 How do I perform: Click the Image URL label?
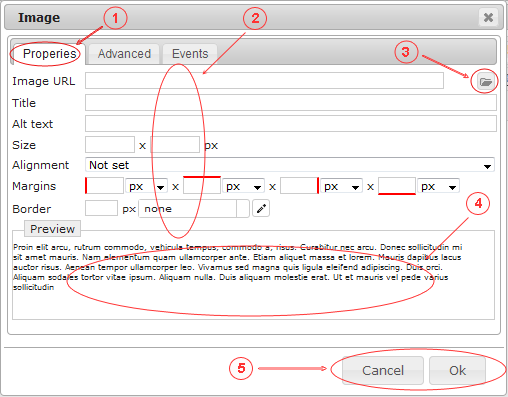click(x=44, y=81)
